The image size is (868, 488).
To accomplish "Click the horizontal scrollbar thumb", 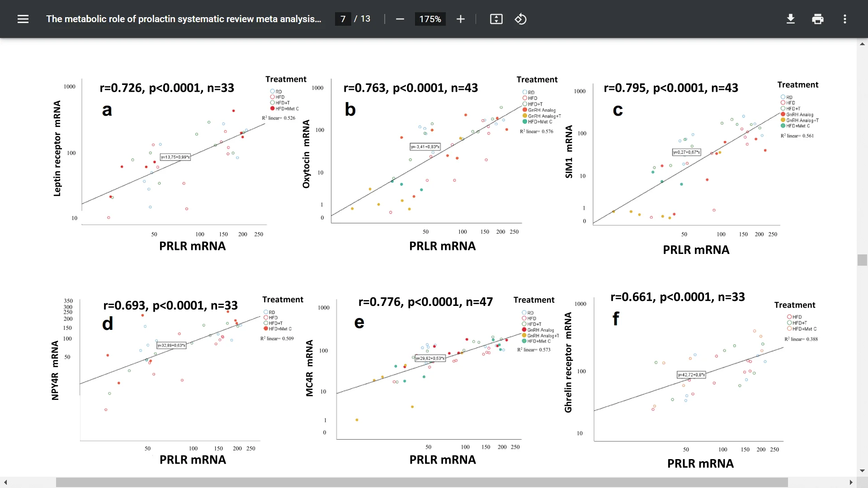I will (x=422, y=483).
